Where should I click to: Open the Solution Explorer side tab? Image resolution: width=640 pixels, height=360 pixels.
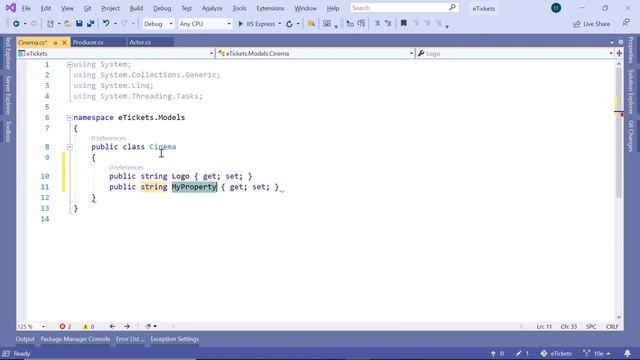tap(631, 91)
